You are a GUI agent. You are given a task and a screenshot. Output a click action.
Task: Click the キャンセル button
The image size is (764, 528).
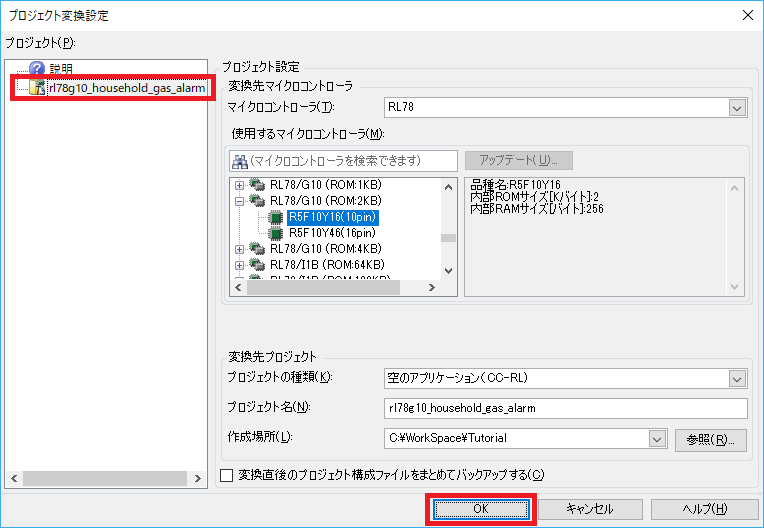pyautogui.click(x=590, y=509)
